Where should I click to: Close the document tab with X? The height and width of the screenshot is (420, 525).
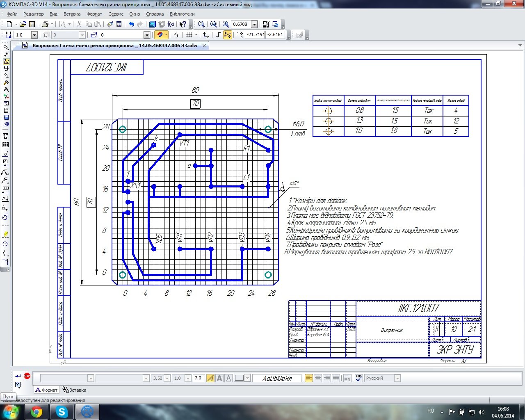[204, 46]
